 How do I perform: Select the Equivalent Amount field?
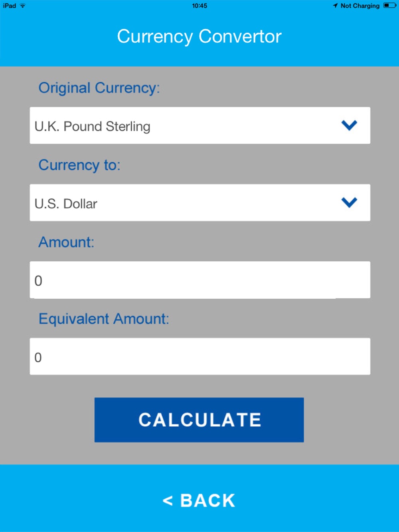click(200, 357)
